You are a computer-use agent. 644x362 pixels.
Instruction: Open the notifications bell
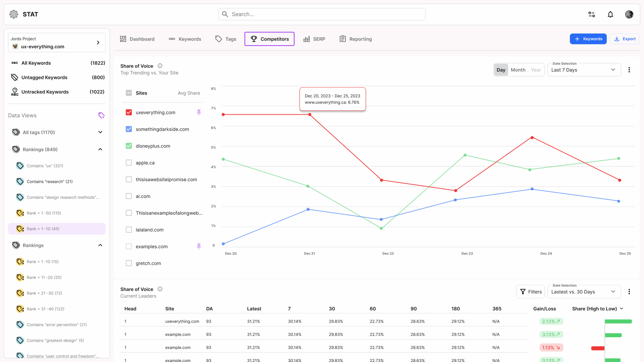pos(611,14)
